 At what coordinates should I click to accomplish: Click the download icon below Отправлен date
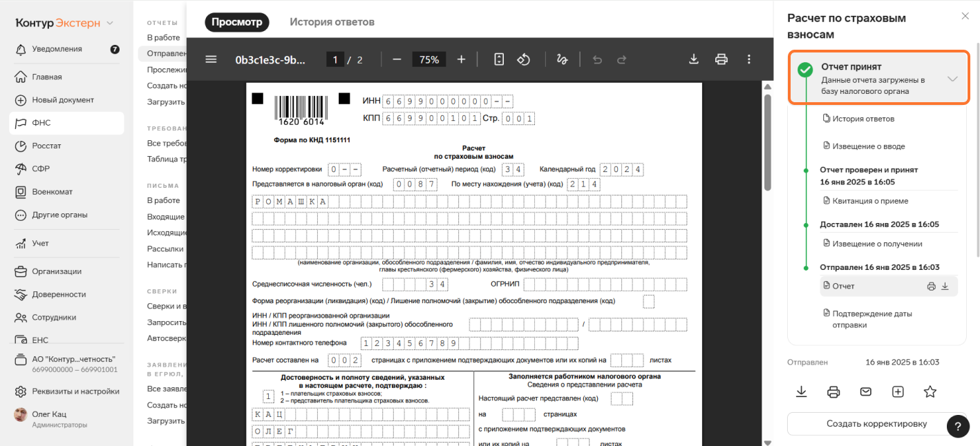(801, 391)
